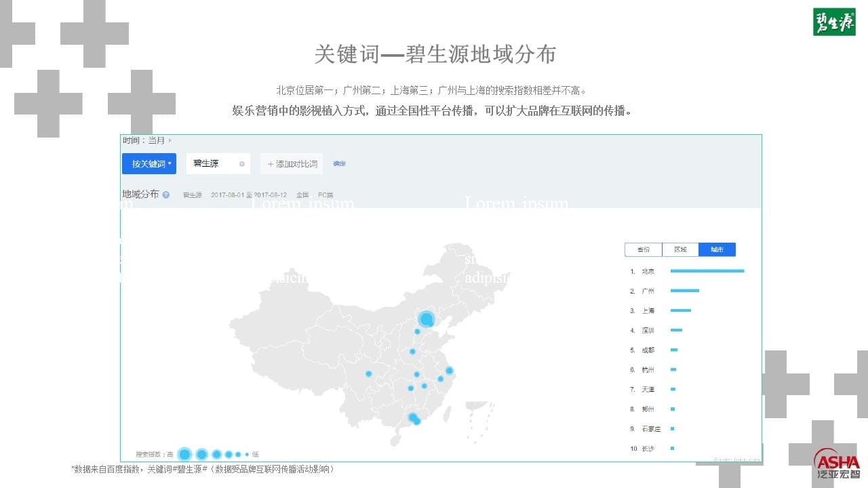Click the 深圳 ranking row label

(x=648, y=330)
